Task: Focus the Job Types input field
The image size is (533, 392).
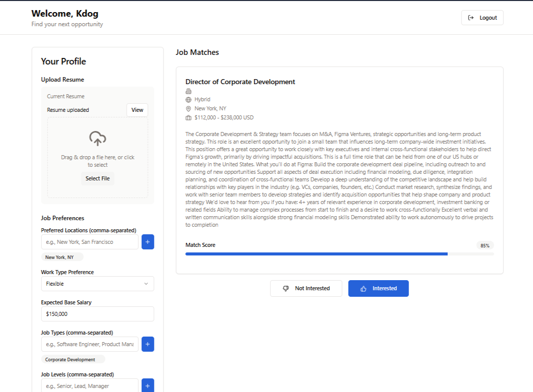Action: tap(90, 344)
